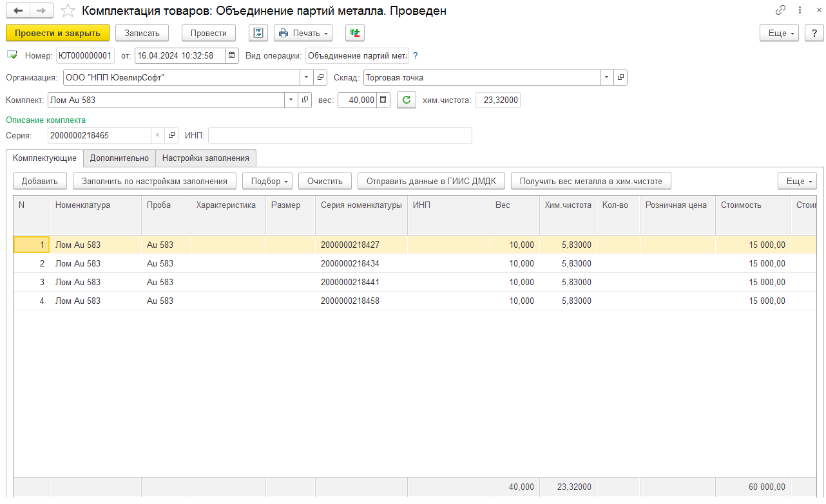Go back with the left arrow button
This screenshot has height=504, width=826.
18,11
